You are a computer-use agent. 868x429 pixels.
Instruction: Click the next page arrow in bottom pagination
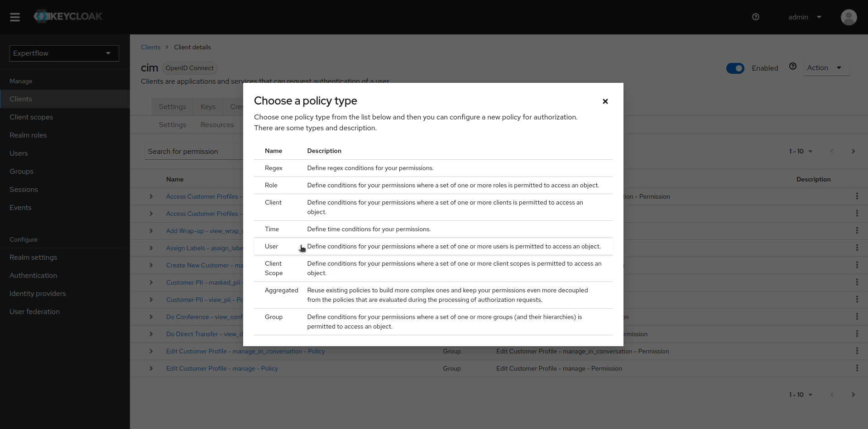(x=853, y=395)
